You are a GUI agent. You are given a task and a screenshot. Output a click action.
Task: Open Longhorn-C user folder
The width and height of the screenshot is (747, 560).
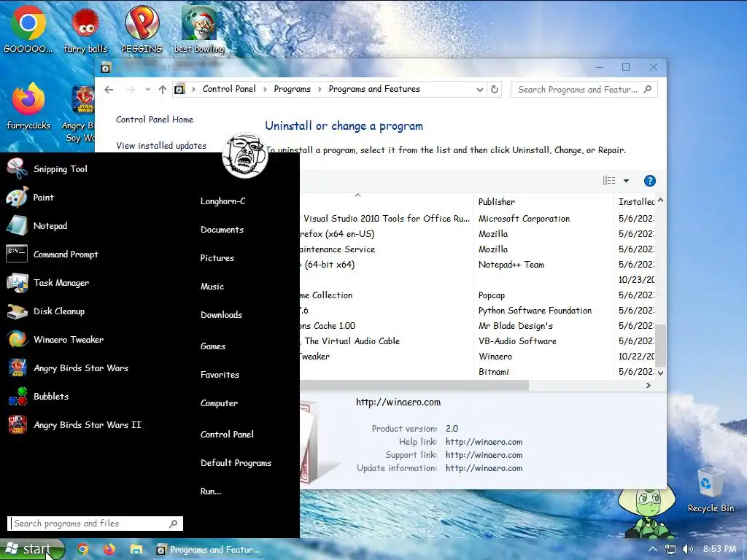click(223, 201)
